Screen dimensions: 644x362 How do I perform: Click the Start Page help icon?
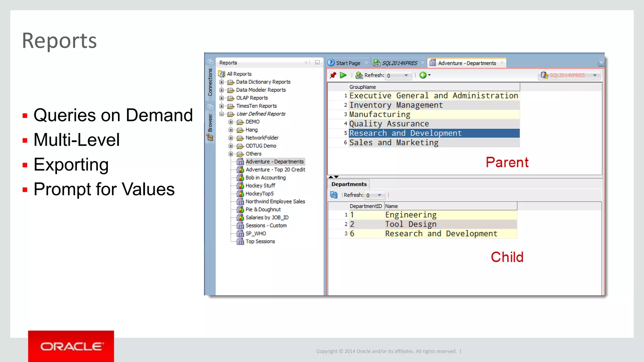coord(331,63)
